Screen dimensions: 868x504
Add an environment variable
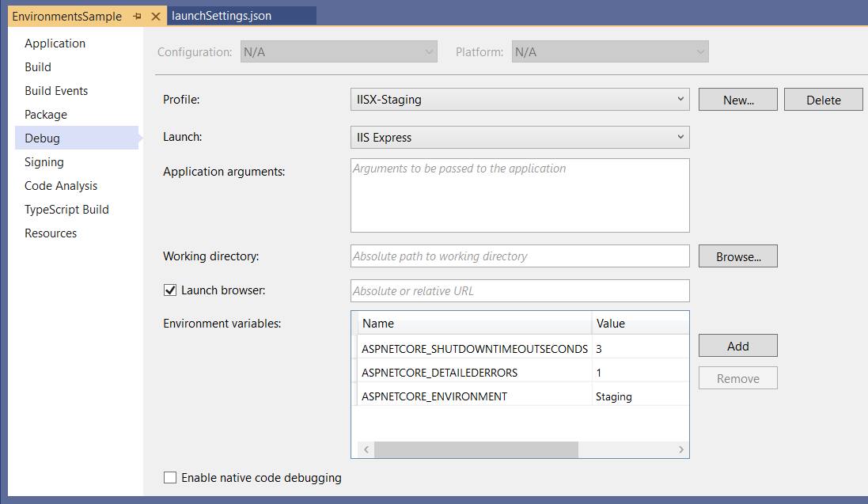(x=738, y=346)
